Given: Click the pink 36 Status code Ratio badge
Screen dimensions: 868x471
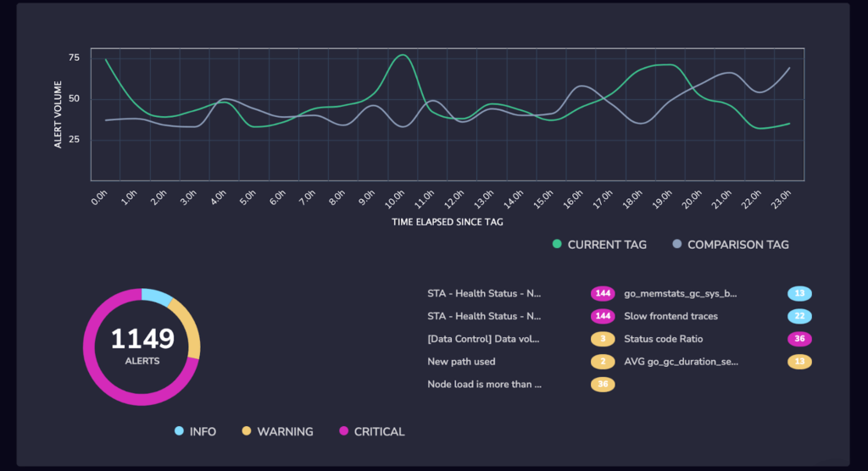Looking at the screenshot, I should coord(799,339).
